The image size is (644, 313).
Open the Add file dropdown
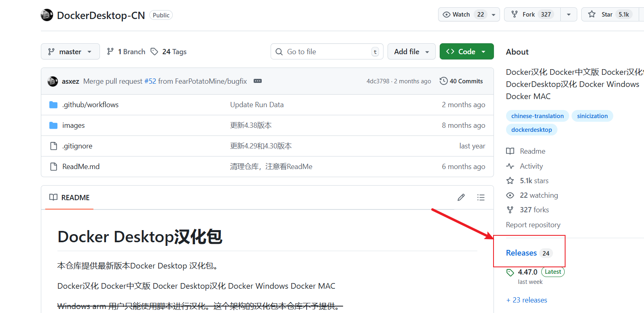click(x=411, y=51)
